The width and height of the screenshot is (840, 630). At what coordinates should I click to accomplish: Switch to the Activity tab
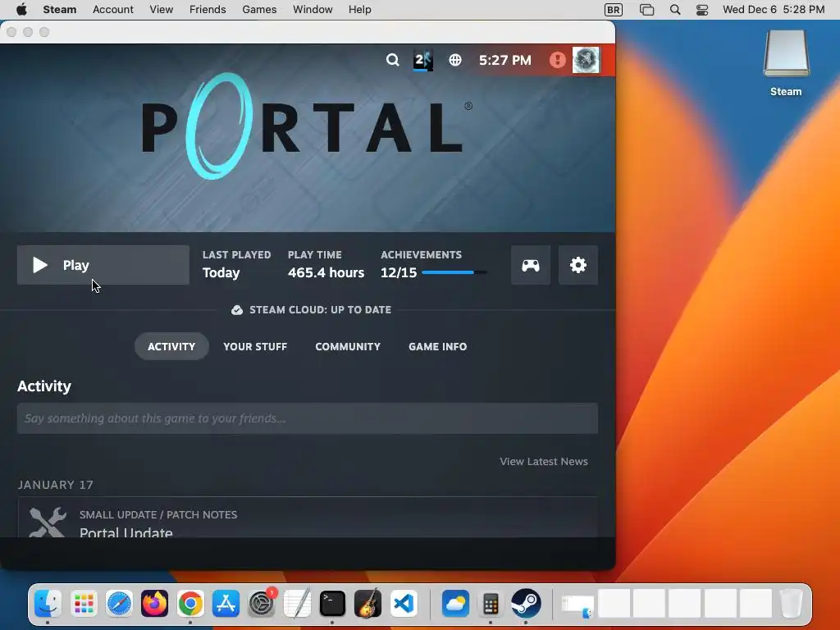click(x=171, y=347)
